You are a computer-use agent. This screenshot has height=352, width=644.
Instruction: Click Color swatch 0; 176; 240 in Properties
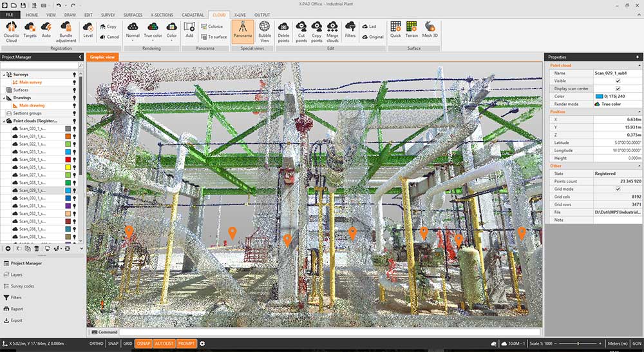[x=599, y=96]
